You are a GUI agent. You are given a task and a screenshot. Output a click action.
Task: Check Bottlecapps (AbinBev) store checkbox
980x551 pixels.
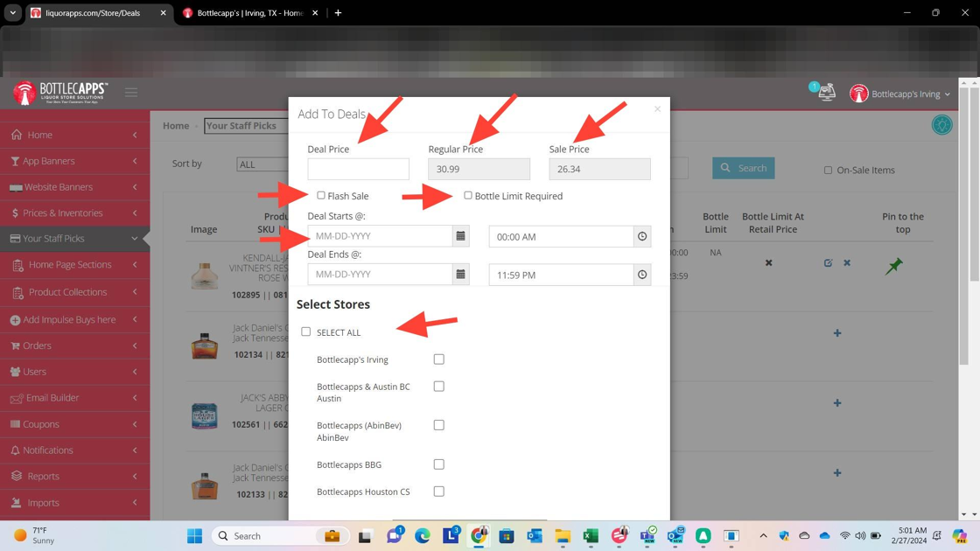pos(438,425)
